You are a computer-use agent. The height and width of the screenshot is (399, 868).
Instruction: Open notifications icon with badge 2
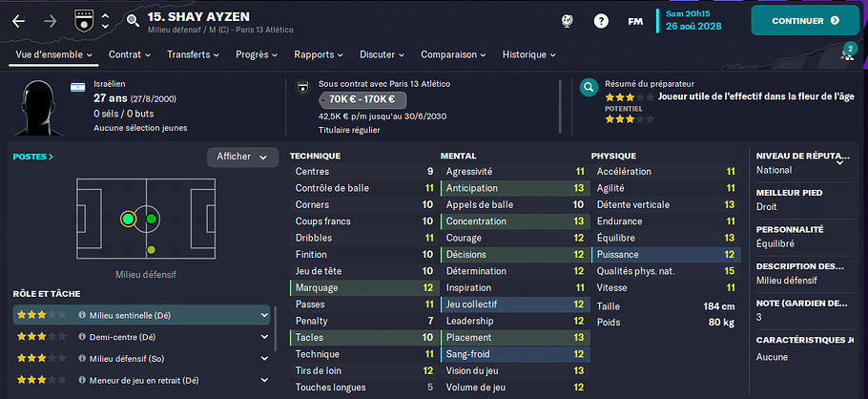click(x=847, y=54)
